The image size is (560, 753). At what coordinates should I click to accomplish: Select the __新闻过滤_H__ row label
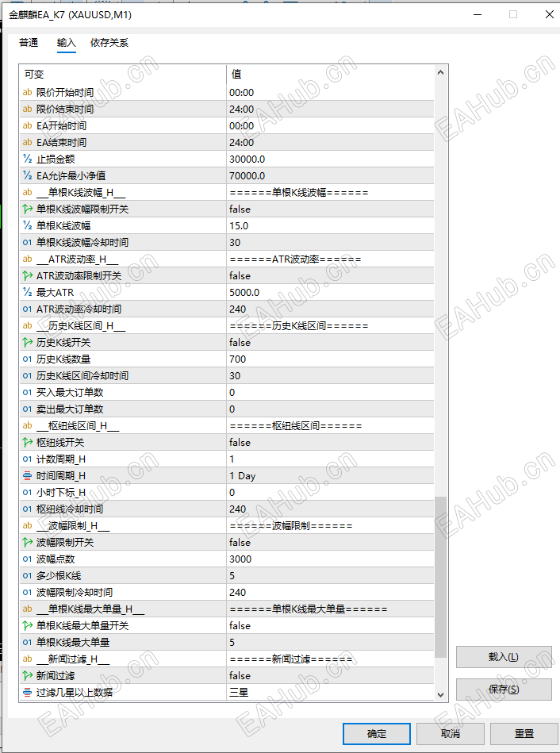point(73,659)
